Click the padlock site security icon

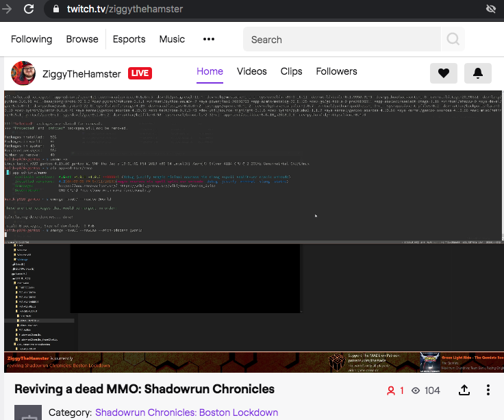click(x=56, y=9)
